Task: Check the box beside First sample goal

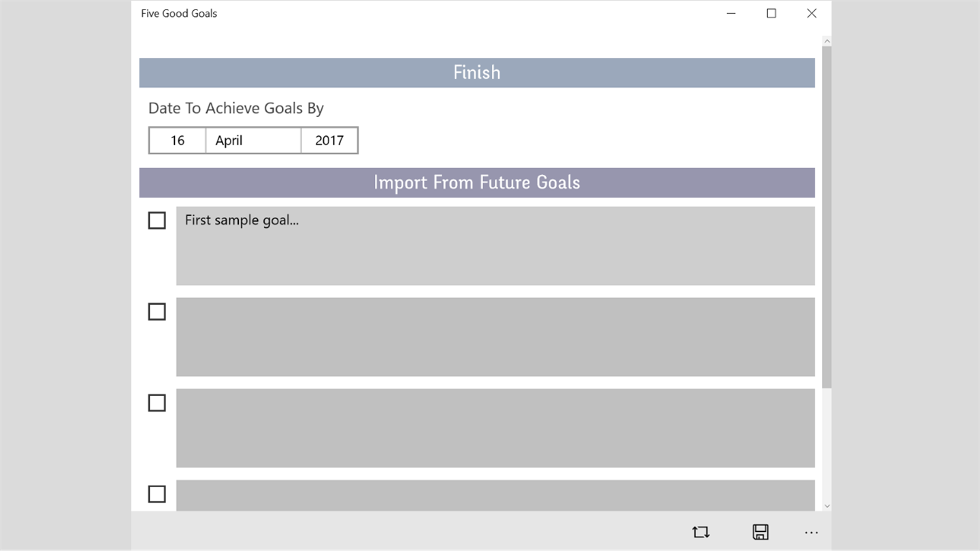Action: pyautogui.click(x=157, y=220)
